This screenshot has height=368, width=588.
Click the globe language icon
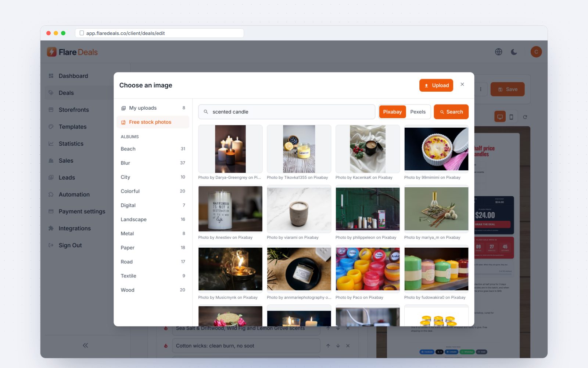coord(498,52)
